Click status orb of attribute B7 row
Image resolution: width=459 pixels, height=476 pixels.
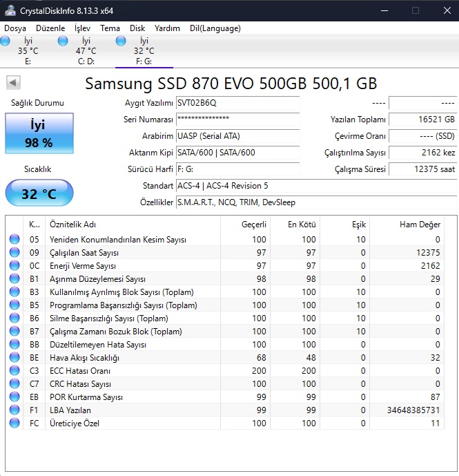(14, 331)
